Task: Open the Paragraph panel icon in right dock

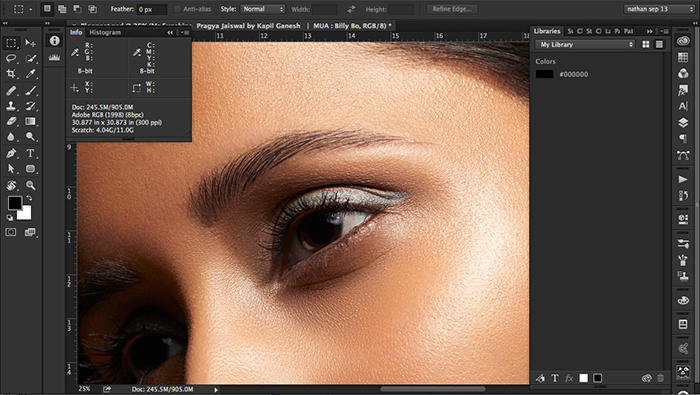Action: coord(683,138)
